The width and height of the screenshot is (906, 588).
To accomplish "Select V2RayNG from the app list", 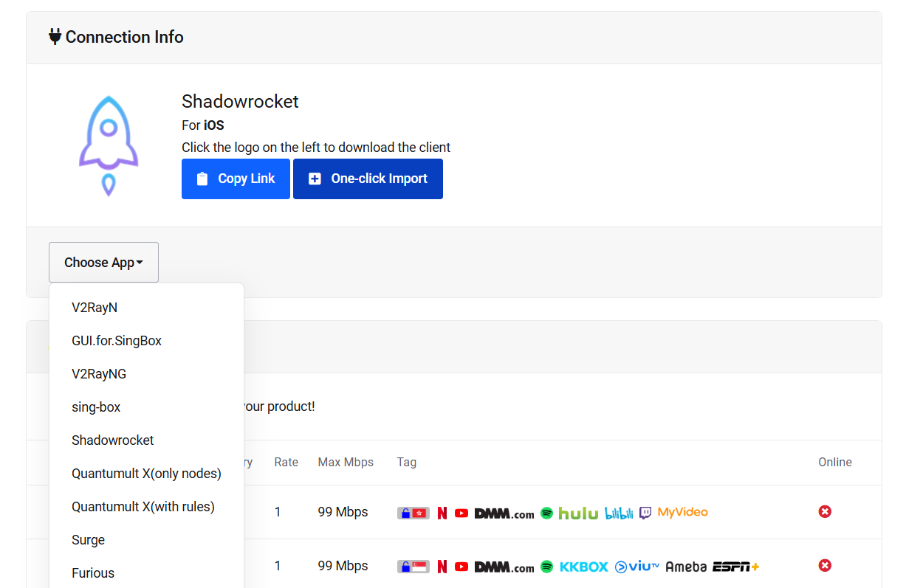I will click(x=99, y=374).
